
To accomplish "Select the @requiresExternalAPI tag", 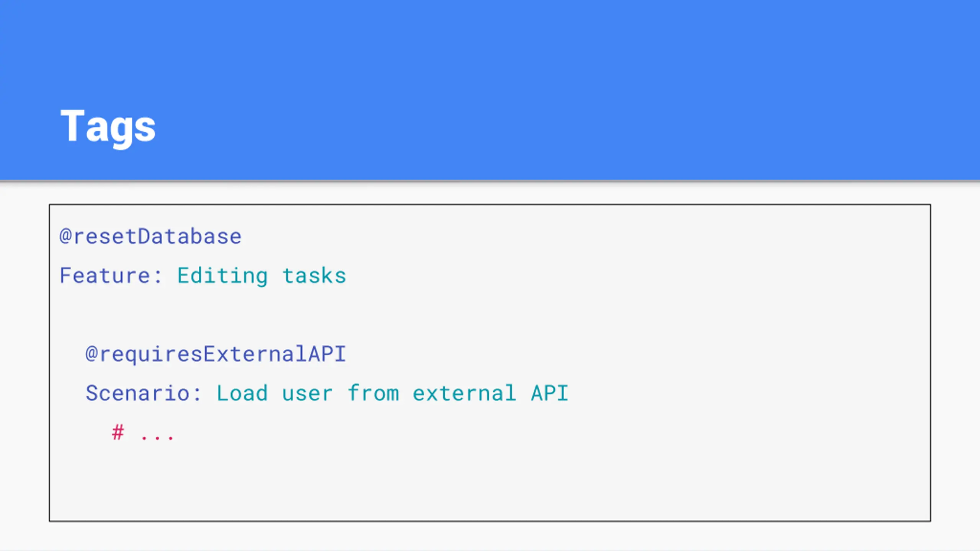I will 216,354.
